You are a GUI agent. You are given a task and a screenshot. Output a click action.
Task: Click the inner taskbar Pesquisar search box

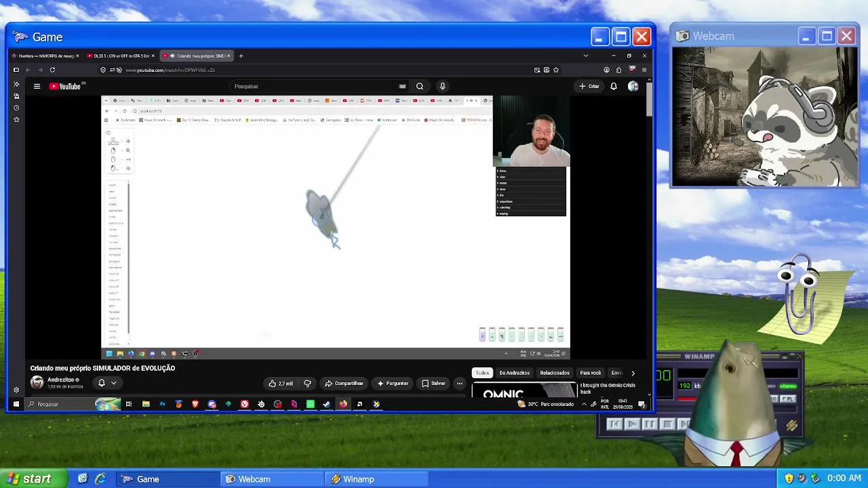point(73,404)
